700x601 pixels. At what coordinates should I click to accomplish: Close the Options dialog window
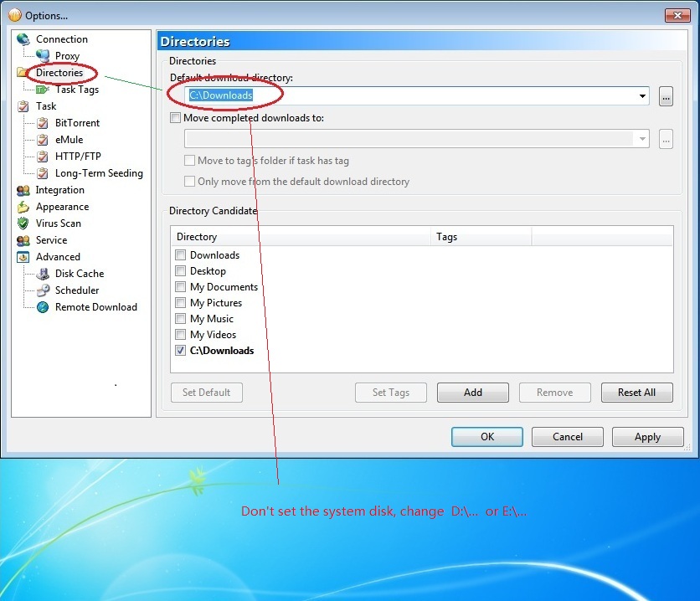pos(677,15)
